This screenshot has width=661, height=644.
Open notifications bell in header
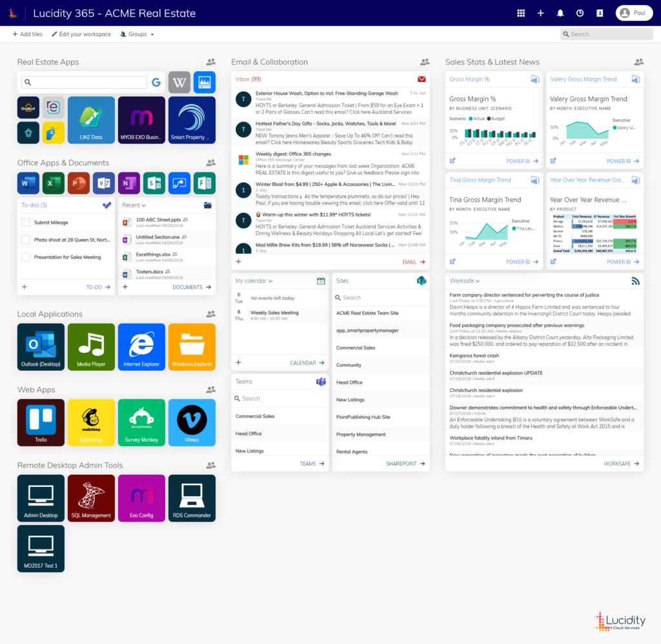click(560, 13)
